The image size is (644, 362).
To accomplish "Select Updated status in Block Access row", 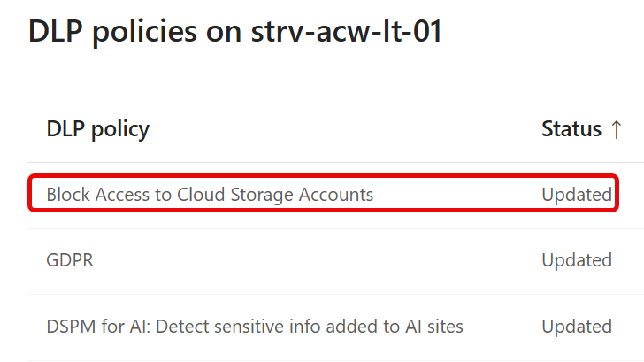I will click(x=577, y=195).
